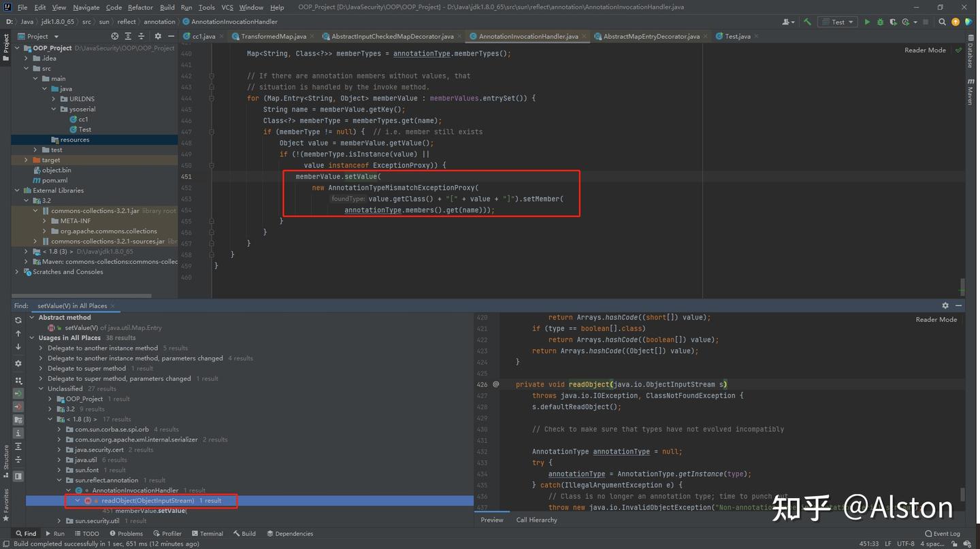Toggle Reader Mode in the preview editor
Viewport: 980px width, 549px height.
[936, 320]
